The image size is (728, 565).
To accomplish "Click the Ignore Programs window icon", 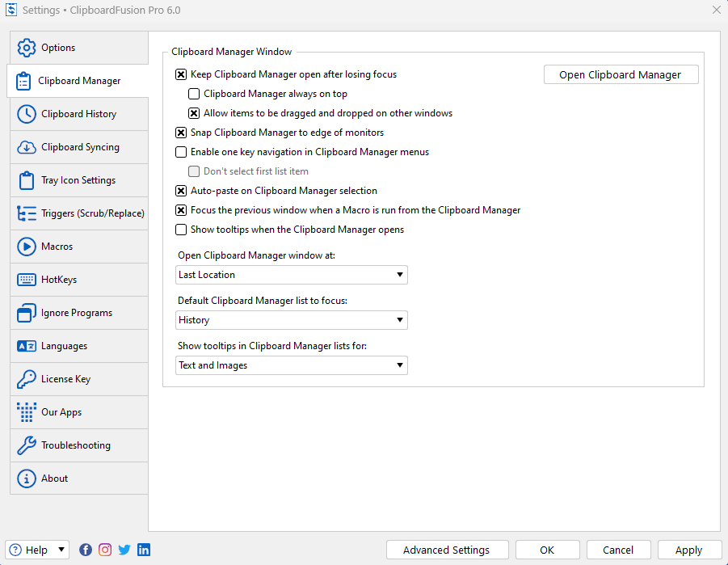I will pyautogui.click(x=27, y=313).
